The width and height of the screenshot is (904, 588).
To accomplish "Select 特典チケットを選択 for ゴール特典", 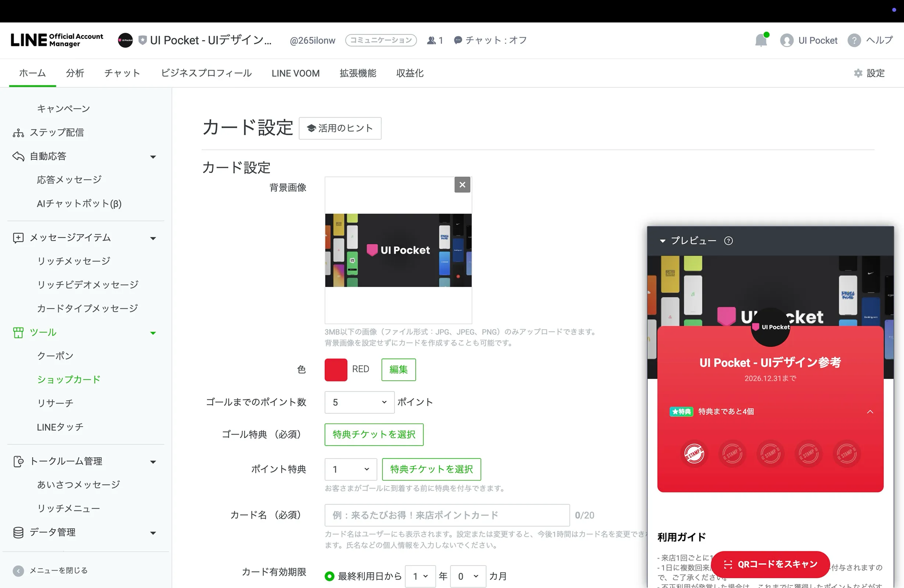I will pos(373,434).
